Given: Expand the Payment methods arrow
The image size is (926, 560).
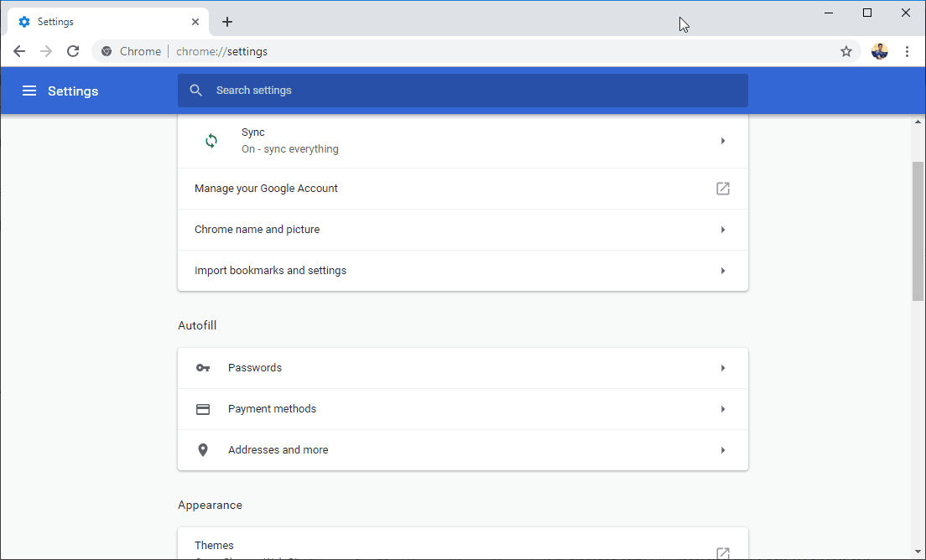Looking at the screenshot, I should click(723, 409).
